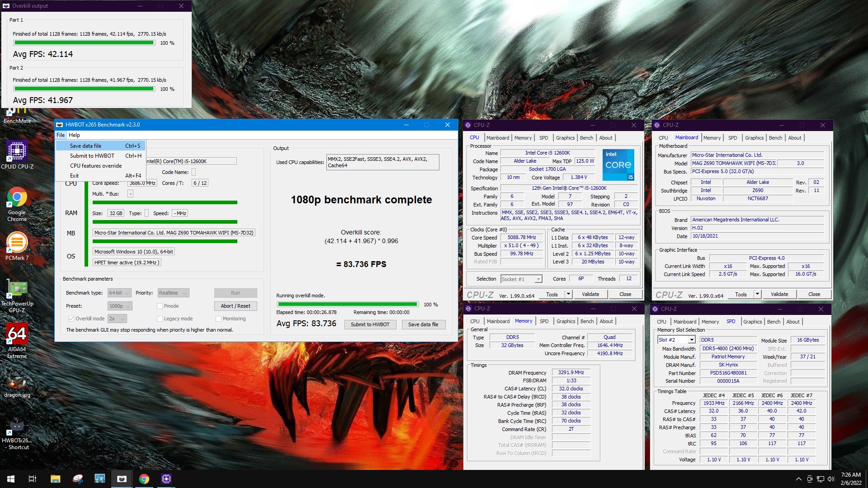This screenshot has height=488, width=868.
Task: Click the HWBOT x265 title bar icon
Action: coord(60,125)
